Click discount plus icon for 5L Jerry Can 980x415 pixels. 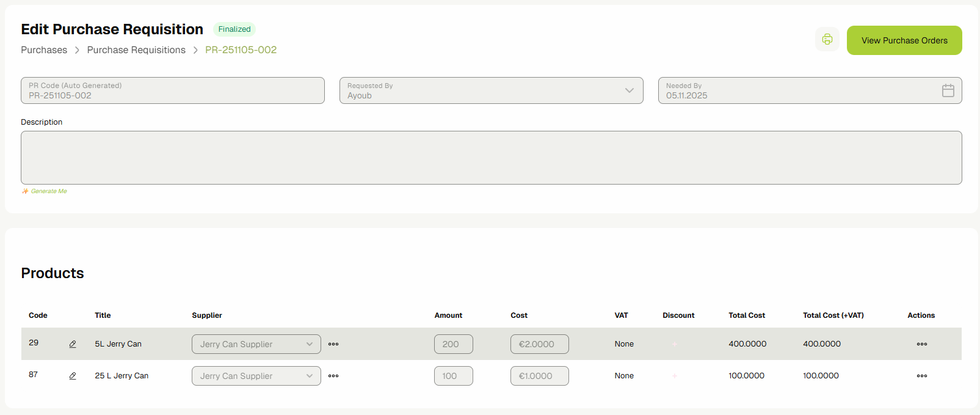(x=675, y=344)
